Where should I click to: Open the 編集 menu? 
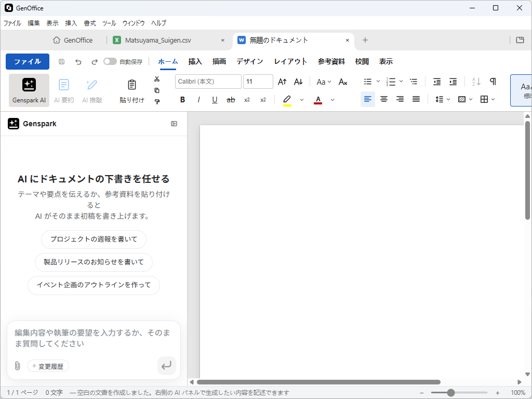34,23
